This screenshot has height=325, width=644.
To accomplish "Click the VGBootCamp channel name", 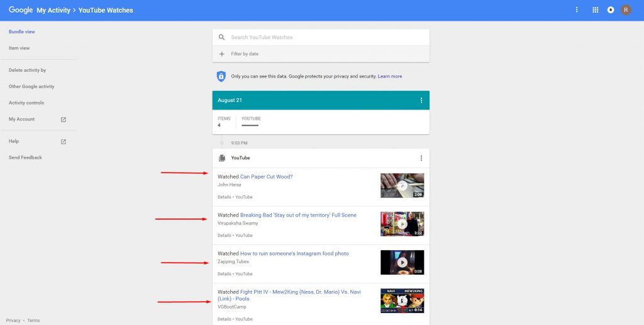I will [232, 307].
